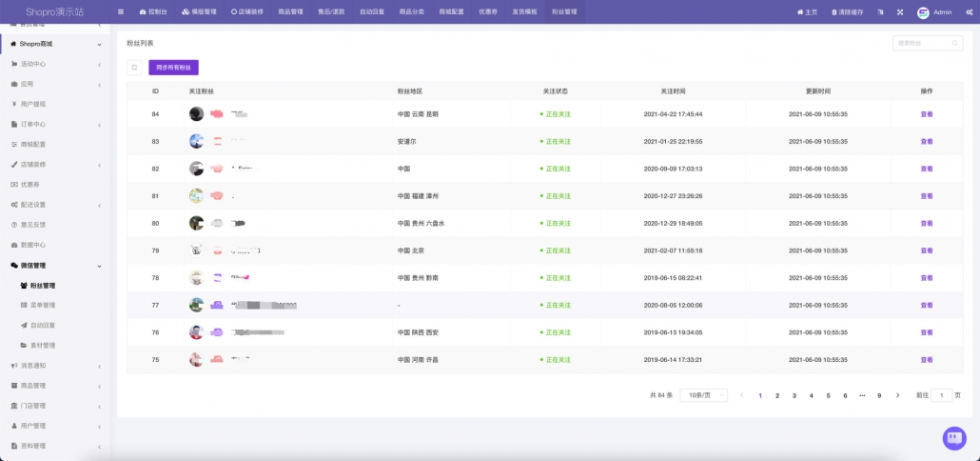980x461 pixels.
Task: Open 商城配置 in sidebar
Action: tap(56, 144)
